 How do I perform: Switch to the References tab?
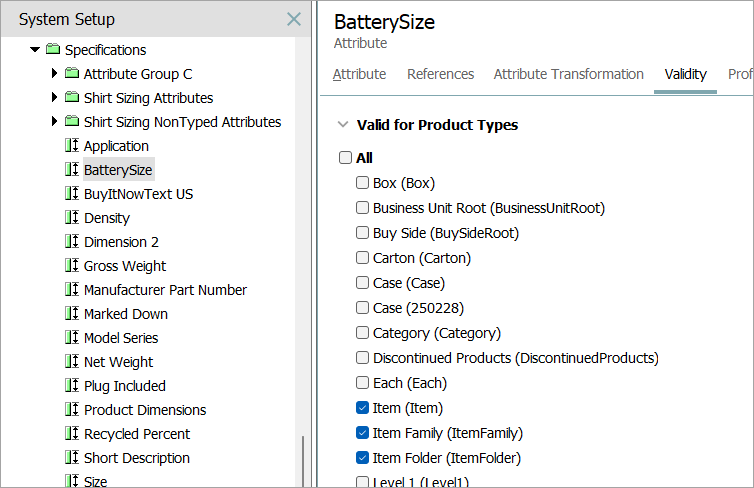440,74
